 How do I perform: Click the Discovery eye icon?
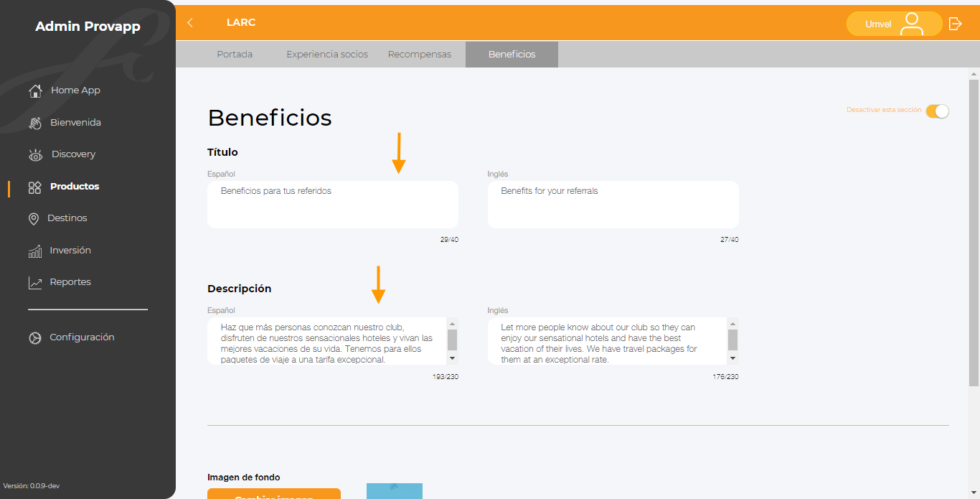tap(35, 155)
